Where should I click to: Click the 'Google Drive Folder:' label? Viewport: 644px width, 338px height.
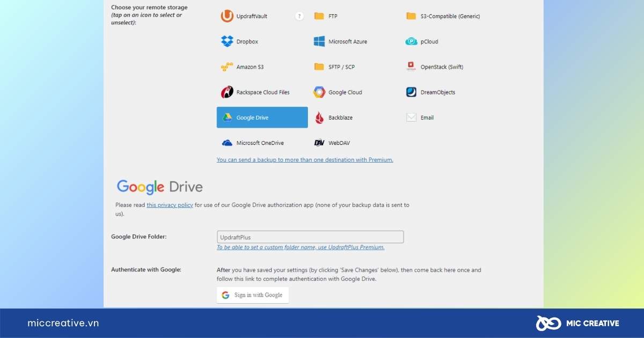[138, 237]
